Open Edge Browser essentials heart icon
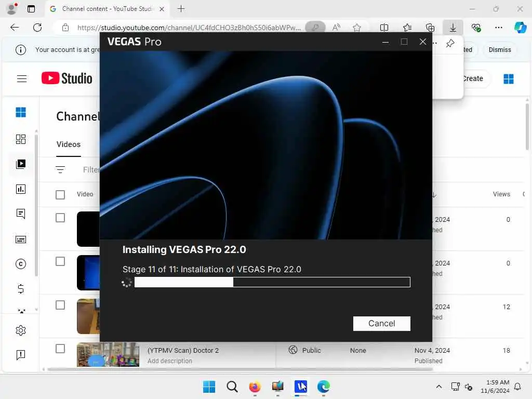This screenshot has width=532, height=399. [x=476, y=28]
